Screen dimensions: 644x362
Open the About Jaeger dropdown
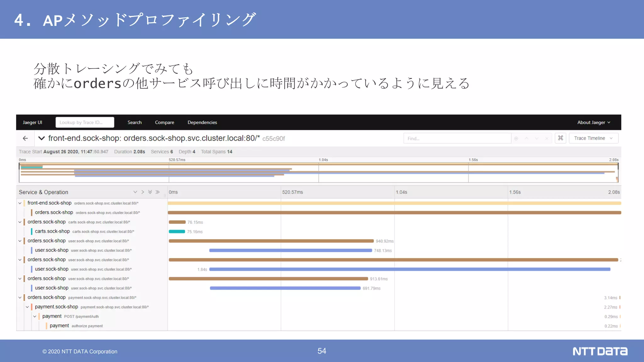[594, 122]
